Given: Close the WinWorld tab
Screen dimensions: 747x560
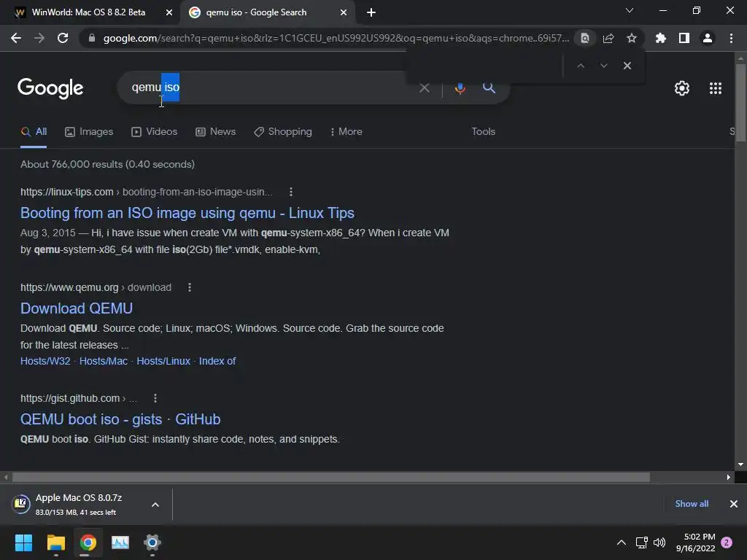Looking at the screenshot, I should tap(169, 12).
